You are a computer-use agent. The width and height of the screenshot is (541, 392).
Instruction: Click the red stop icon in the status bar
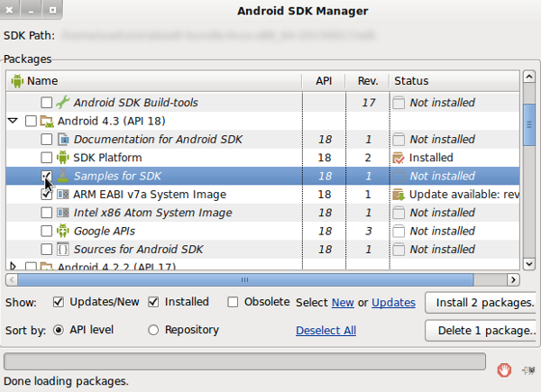coord(505,369)
